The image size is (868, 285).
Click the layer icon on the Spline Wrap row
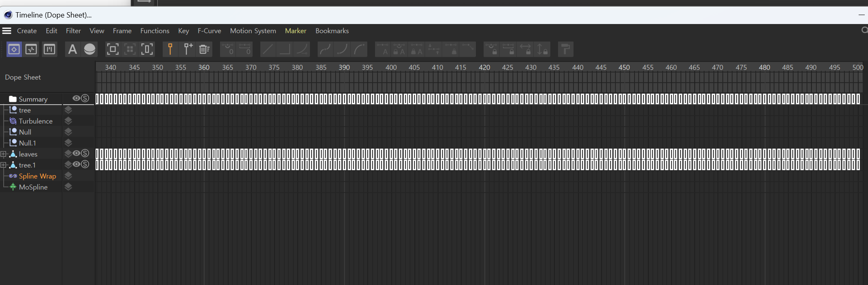coord(68,175)
